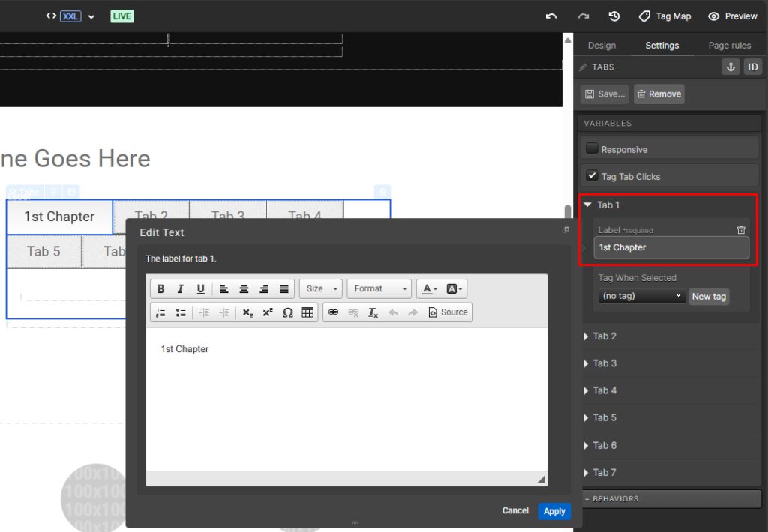
Task: Switch to the Settings tab
Action: click(x=661, y=45)
